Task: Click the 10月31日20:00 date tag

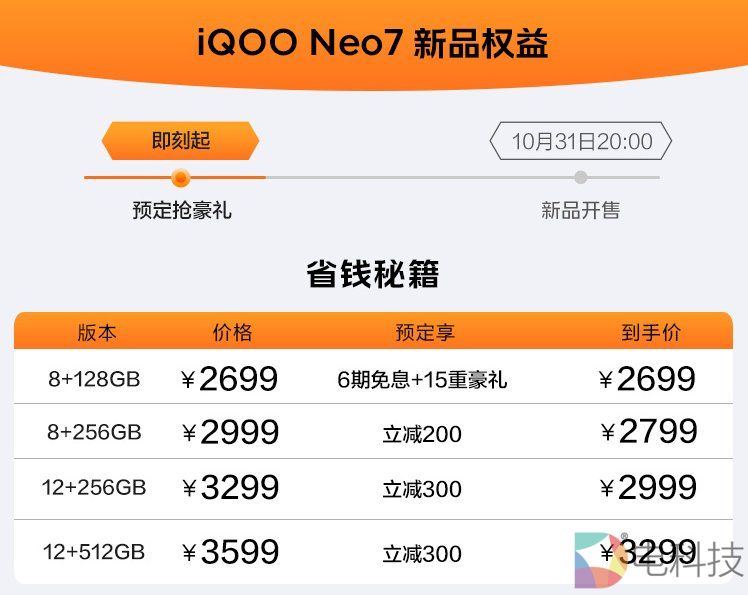Action: click(581, 141)
